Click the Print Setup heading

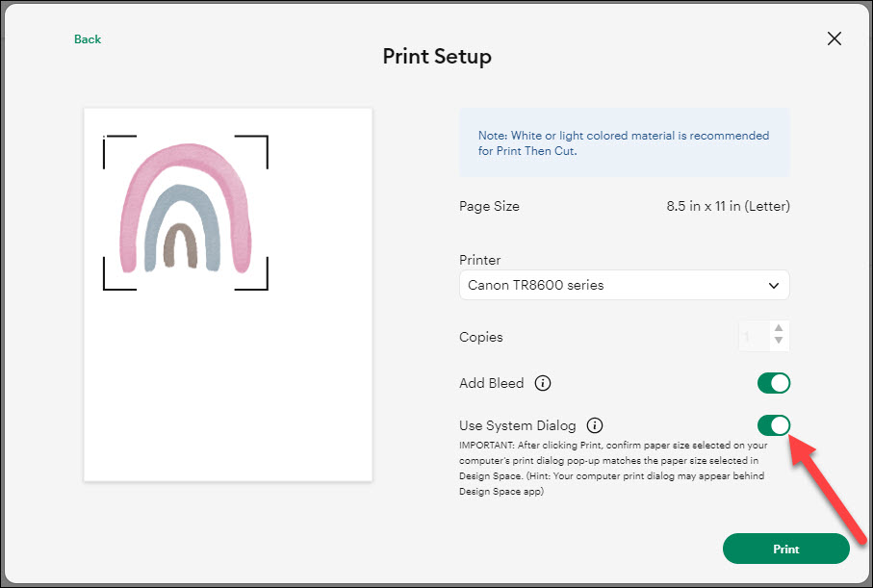click(x=437, y=56)
